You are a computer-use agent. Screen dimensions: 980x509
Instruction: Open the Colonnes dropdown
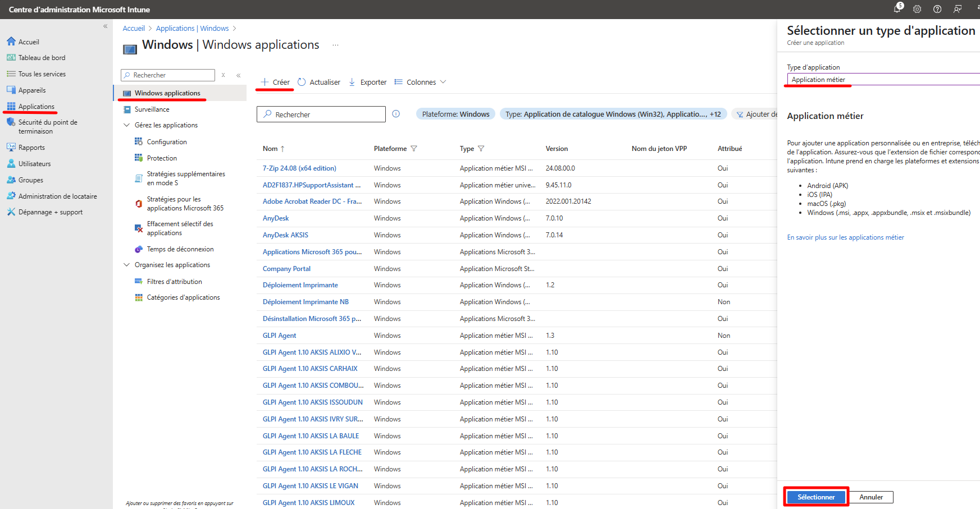(421, 82)
